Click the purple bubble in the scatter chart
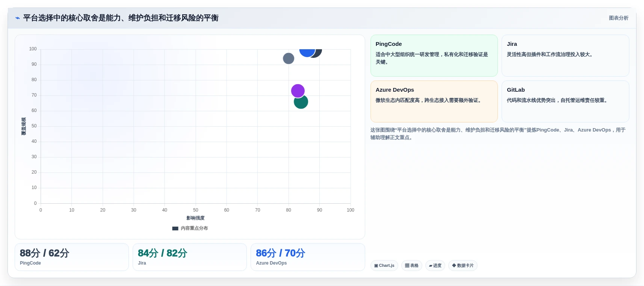The image size is (644, 286). click(298, 91)
